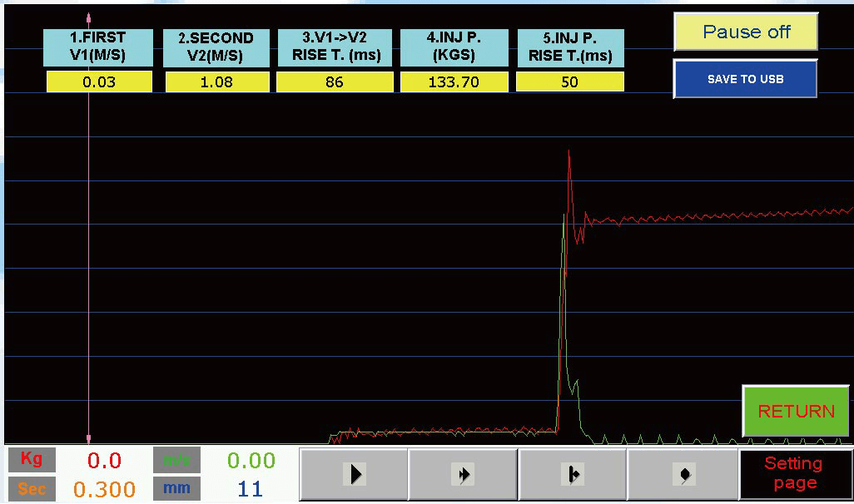Screen dimensions: 854x504
Task: Open the Setting page
Action: [x=795, y=474]
